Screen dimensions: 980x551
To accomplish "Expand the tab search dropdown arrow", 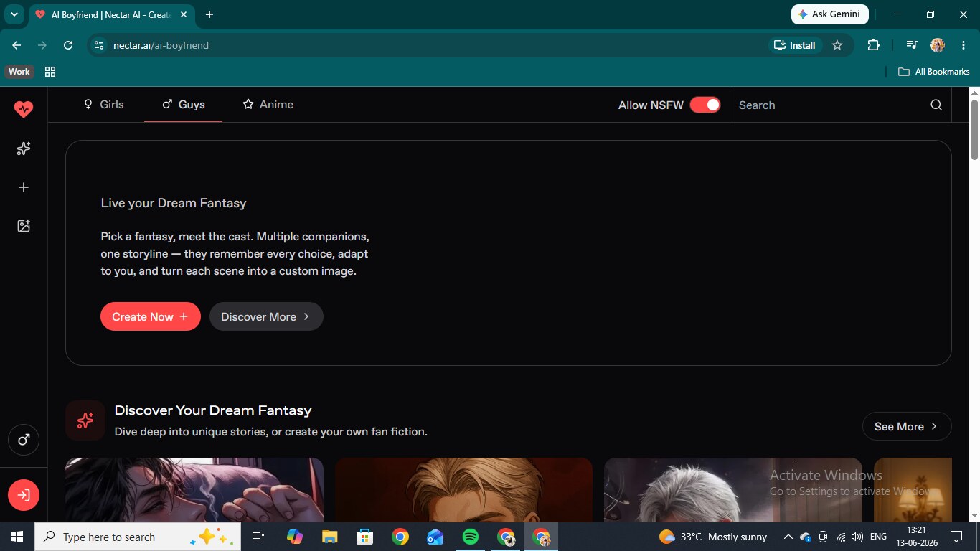I will click(x=14, y=14).
